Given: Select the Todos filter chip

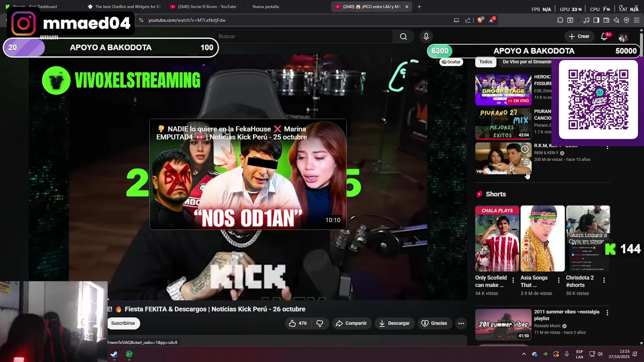Looking at the screenshot, I should [x=486, y=62].
